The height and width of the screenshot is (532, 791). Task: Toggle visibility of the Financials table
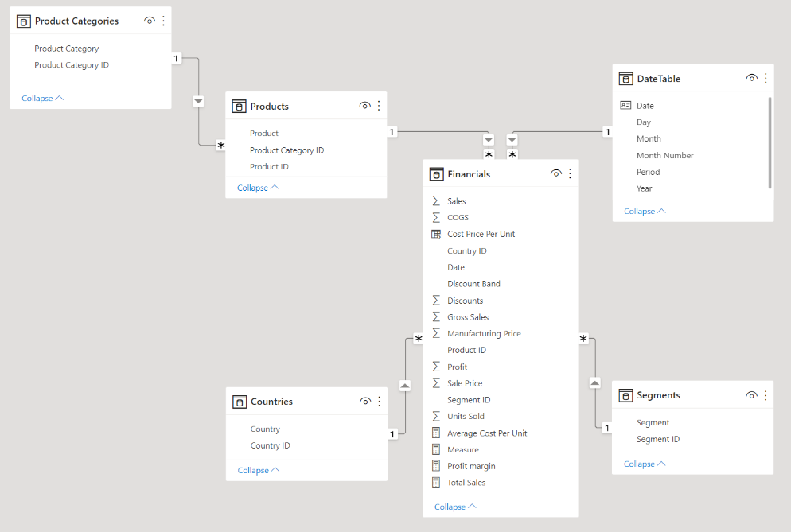pyautogui.click(x=556, y=173)
